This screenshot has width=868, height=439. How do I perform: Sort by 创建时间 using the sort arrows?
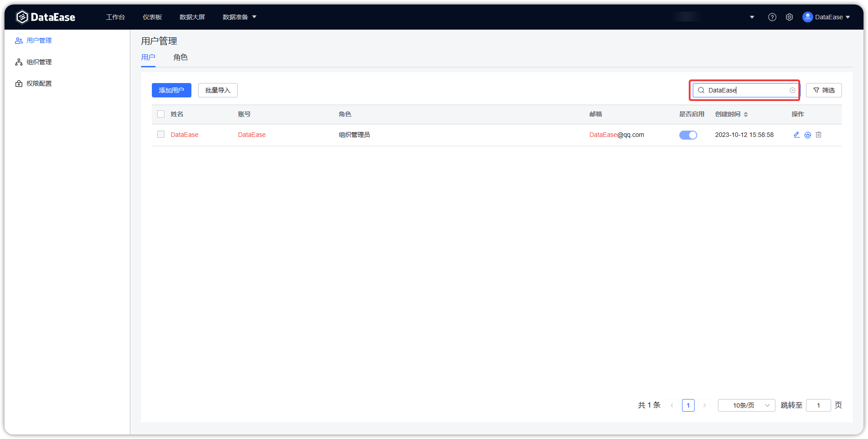coord(746,114)
